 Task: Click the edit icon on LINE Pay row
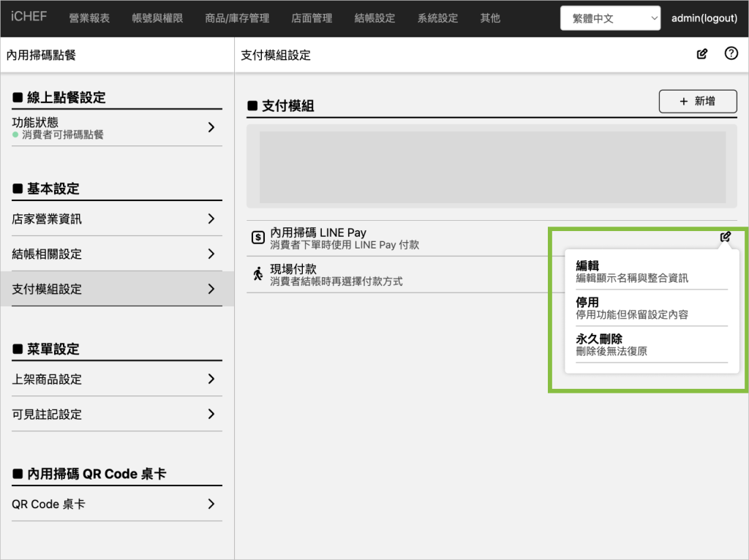tap(725, 237)
